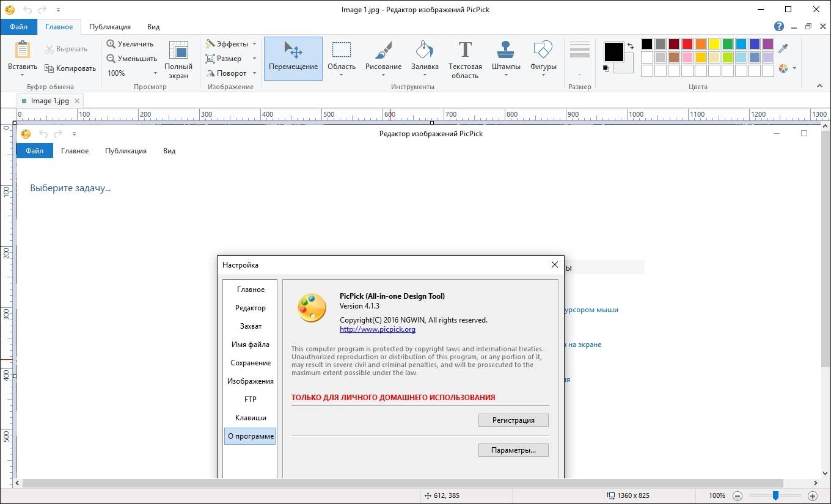The height and width of the screenshot is (504, 831).
Task: Open the line thickness Размер selector
Action: pos(579,59)
